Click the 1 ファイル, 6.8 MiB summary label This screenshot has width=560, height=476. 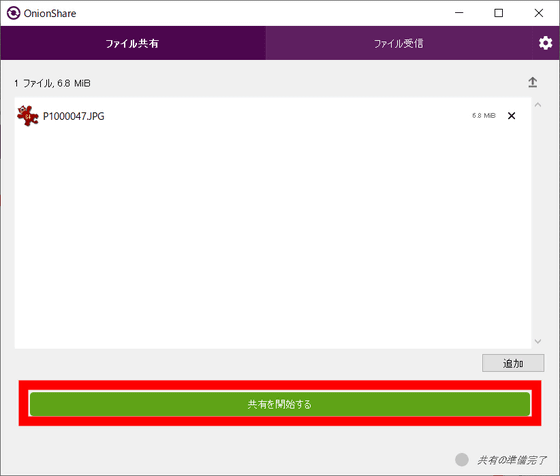coord(52,83)
